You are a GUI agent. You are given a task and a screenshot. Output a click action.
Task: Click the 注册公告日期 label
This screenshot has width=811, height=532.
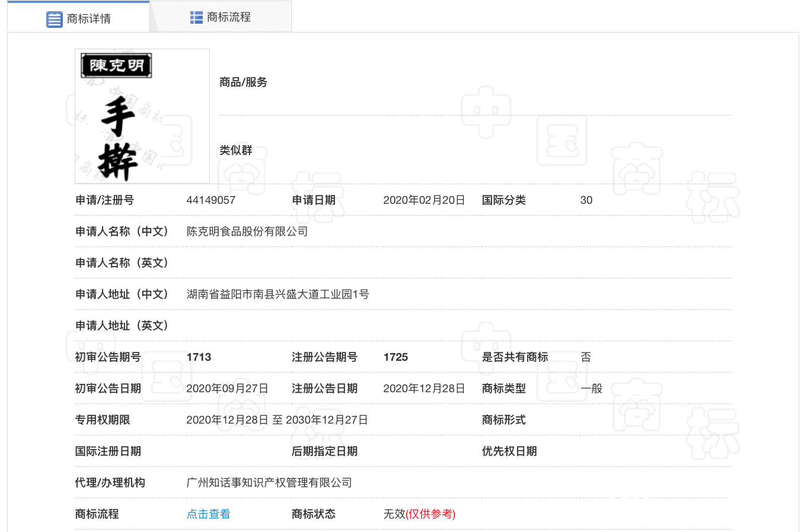325,389
